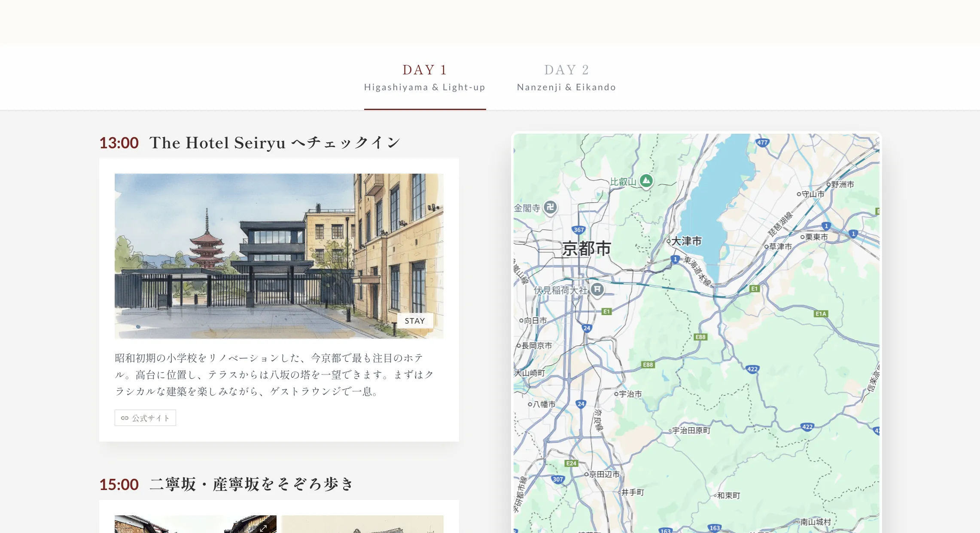
Task: Click the 伏見稲荷大社 shrine marker icon
Action: click(597, 289)
